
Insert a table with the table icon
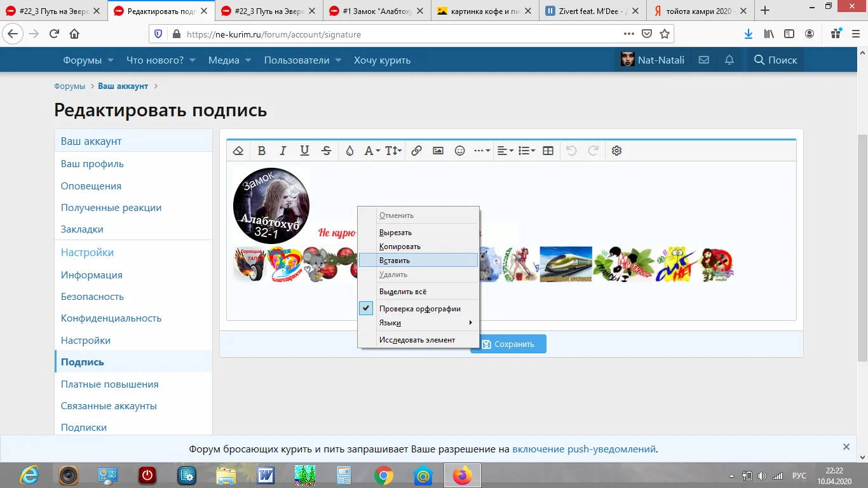point(547,151)
